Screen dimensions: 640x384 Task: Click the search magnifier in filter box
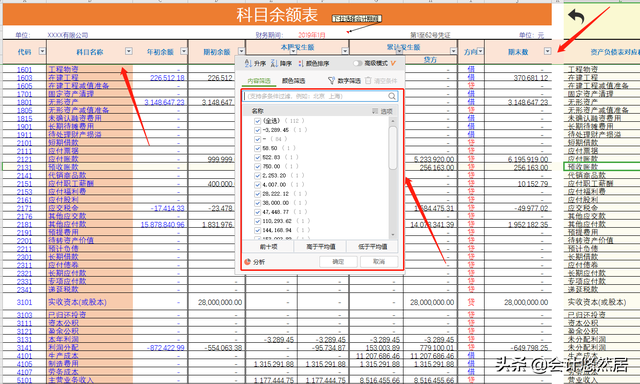pos(391,96)
